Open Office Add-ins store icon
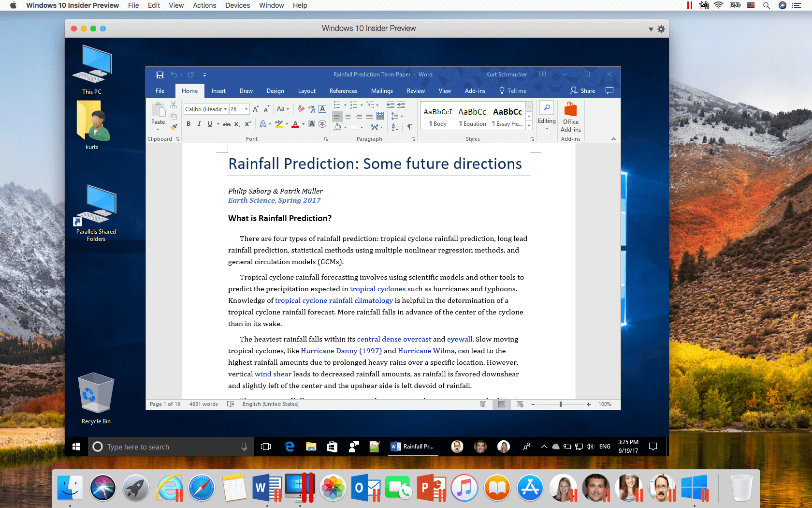The image size is (812, 508). pos(570,109)
